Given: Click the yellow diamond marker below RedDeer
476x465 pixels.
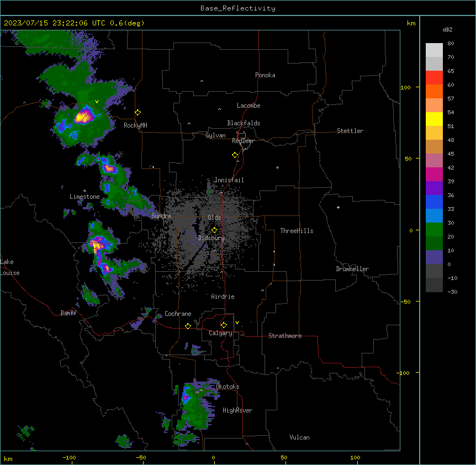Looking at the screenshot, I should (x=235, y=155).
